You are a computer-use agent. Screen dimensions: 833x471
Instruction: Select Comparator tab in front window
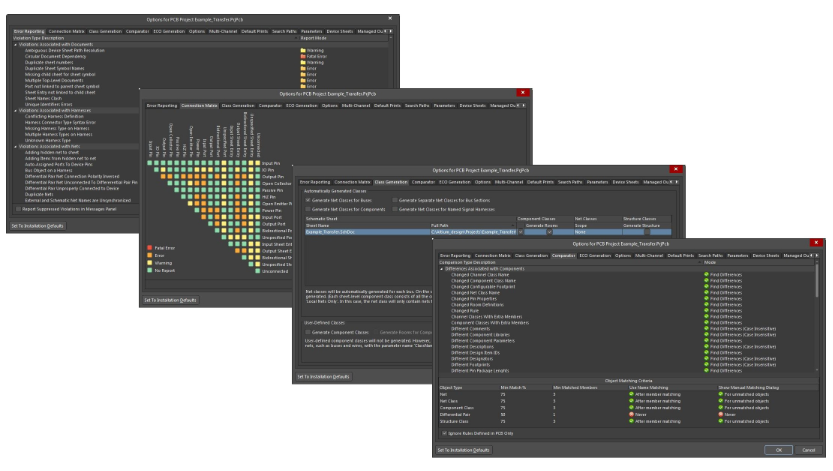[564, 255]
